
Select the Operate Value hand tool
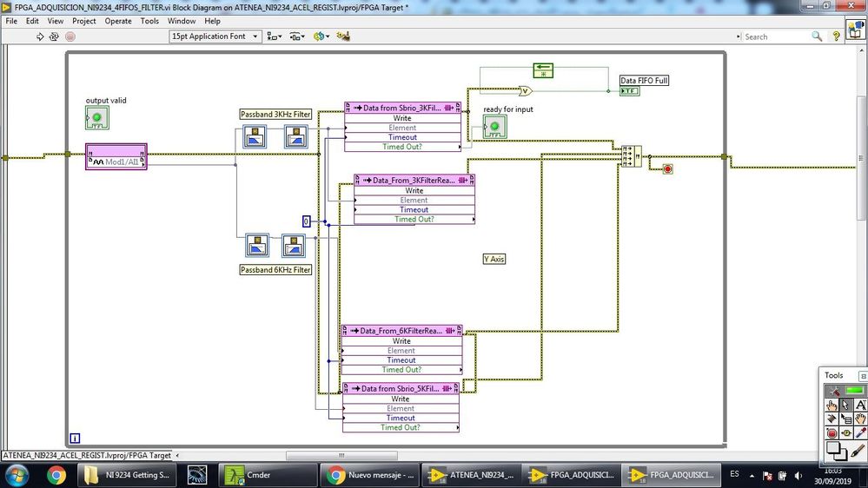tap(832, 405)
